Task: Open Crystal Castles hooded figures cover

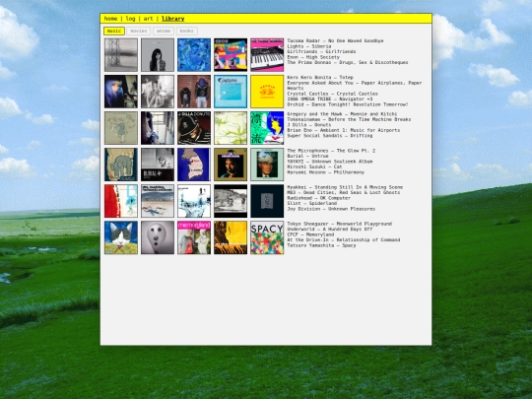Action: [x=194, y=92]
